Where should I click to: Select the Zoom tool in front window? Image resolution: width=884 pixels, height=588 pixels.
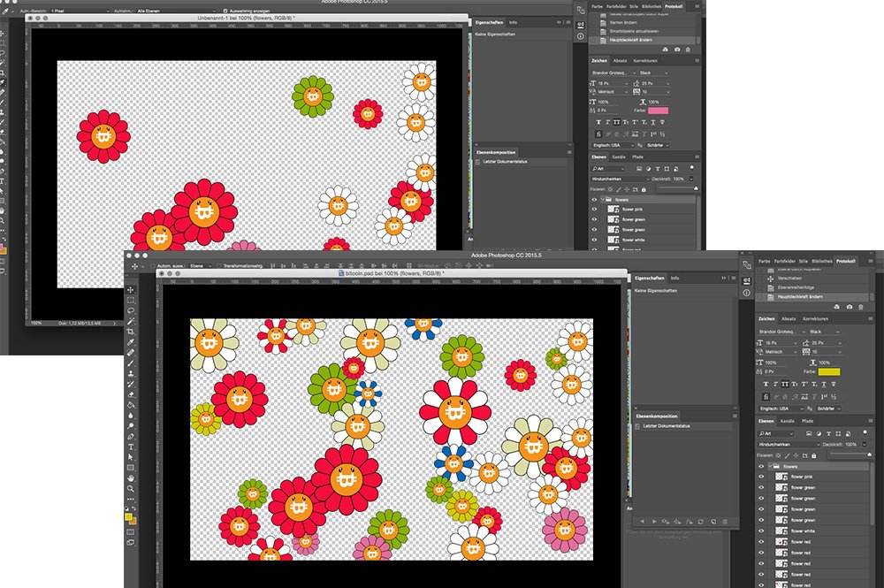pos(131,489)
